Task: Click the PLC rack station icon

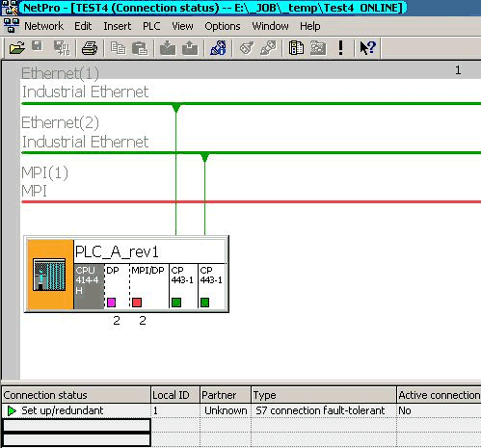Action: tap(49, 275)
